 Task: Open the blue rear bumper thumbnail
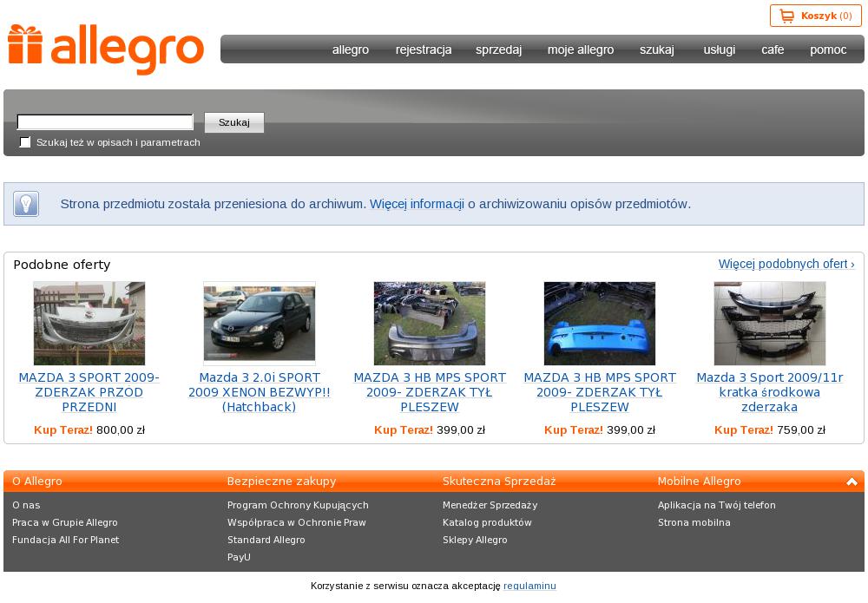click(x=600, y=323)
